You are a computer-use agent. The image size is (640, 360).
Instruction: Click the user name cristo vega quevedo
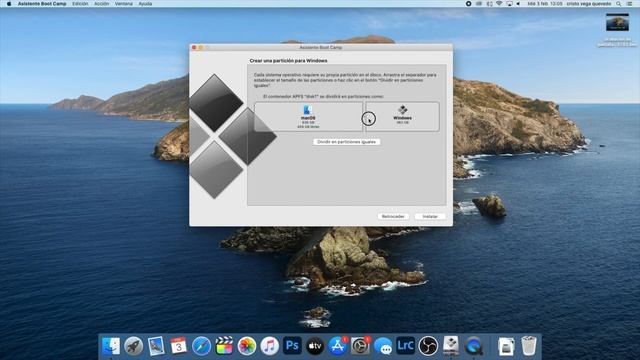589,4
